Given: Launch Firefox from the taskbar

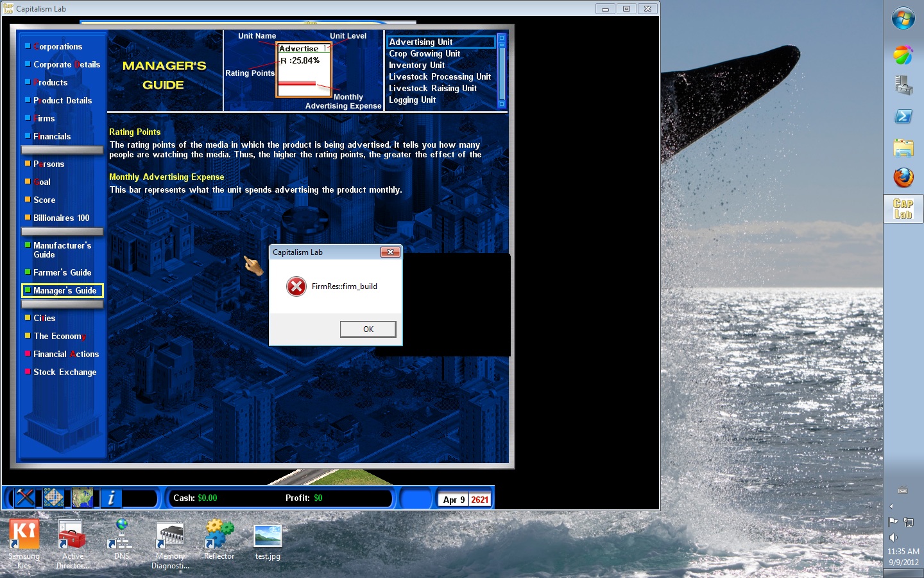Looking at the screenshot, I should pyautogui.click(x=903, y=177).
